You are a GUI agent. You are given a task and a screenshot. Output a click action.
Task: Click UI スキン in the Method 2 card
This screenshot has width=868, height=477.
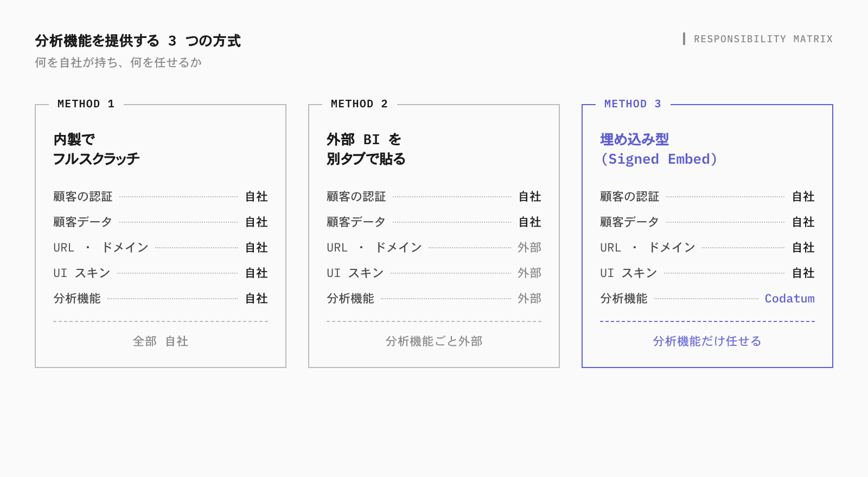pos(355,273)
